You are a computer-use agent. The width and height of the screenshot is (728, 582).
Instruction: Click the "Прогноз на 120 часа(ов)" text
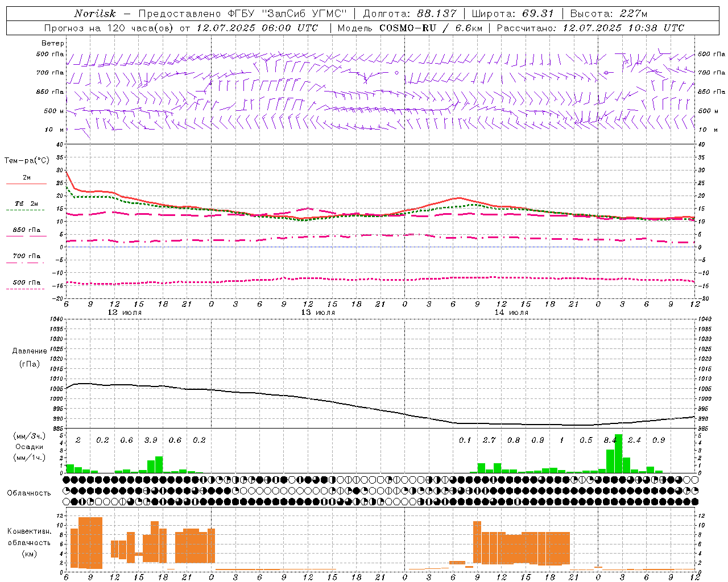tap(110, 28)
